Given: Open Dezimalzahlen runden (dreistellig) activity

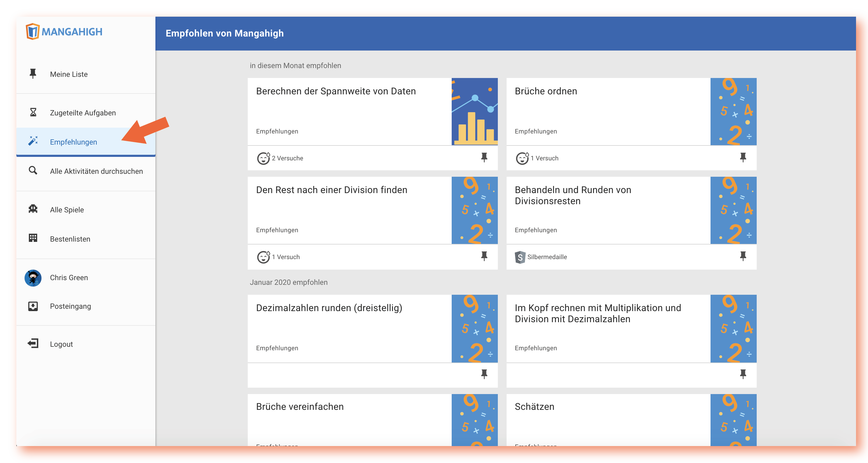Looking at the screenshot, I should (329, 308).
